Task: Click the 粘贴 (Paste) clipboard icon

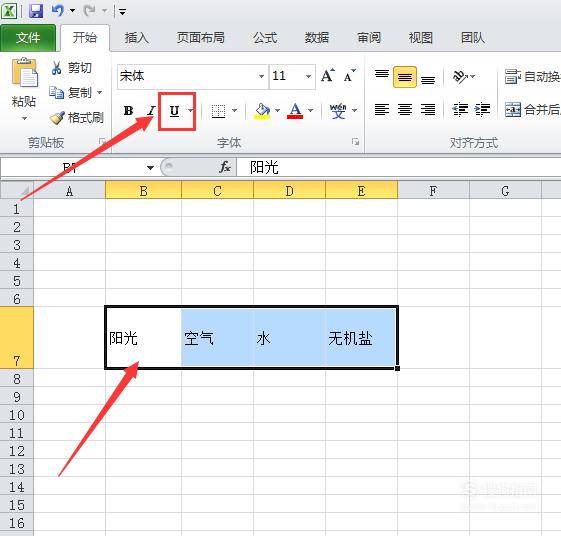Action: (24, 73)
